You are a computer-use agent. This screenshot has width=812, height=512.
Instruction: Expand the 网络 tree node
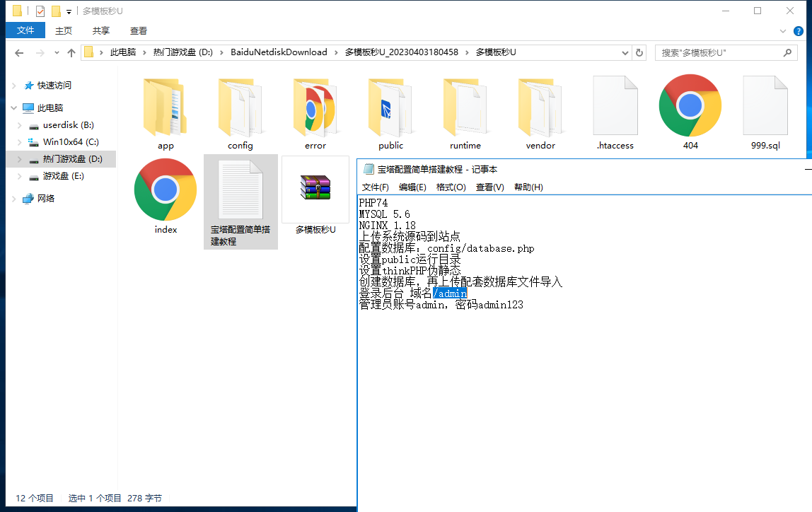(x=13, y=199)
